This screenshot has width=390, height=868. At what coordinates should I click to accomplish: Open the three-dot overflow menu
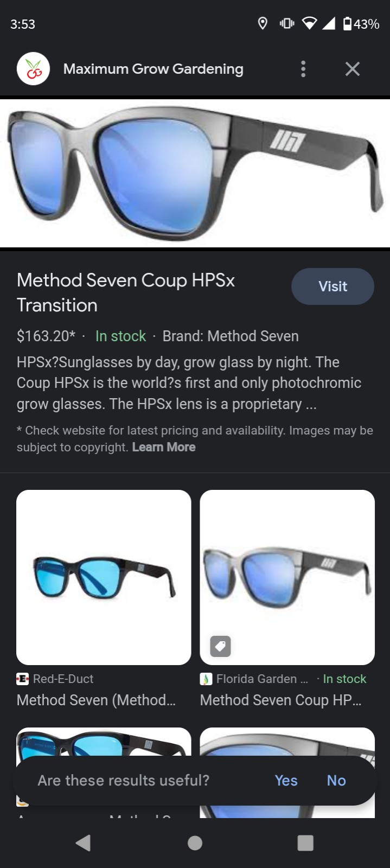coord(303,69)
